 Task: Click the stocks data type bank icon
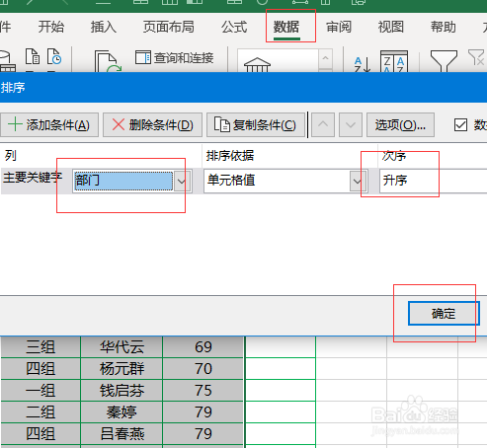[x=257, y=64]
